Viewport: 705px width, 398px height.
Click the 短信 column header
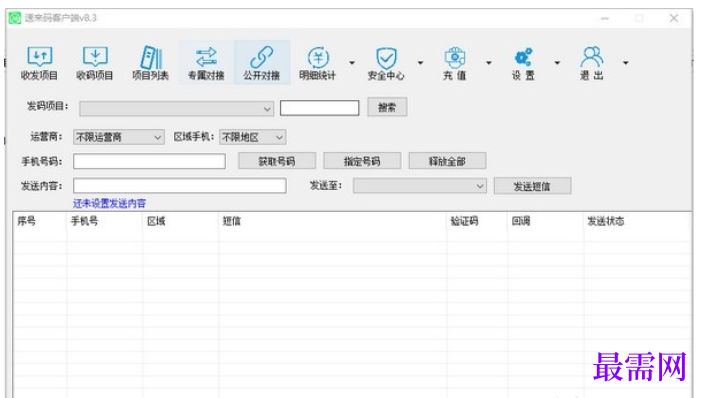click(333, 221)
